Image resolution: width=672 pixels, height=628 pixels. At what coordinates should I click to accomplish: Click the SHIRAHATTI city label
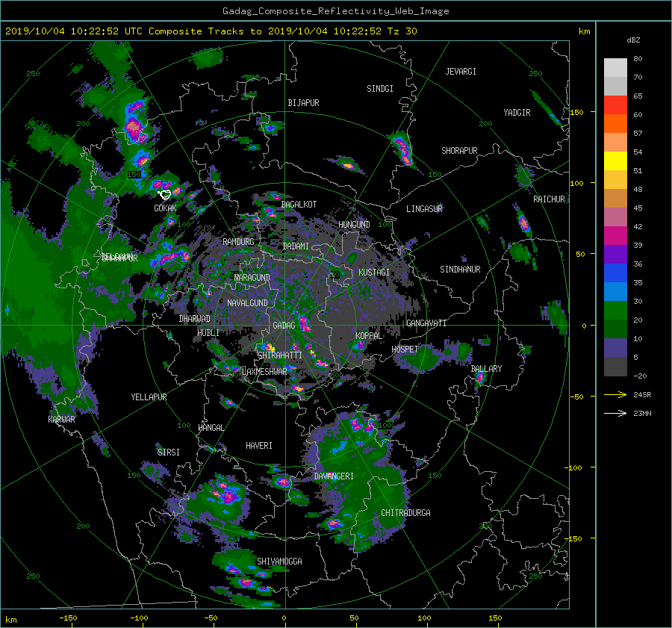[280, 355]
